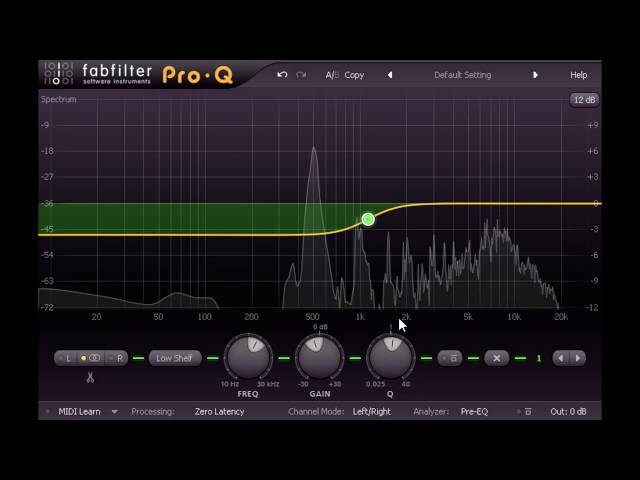The height and width of the screenshot is (480, 640).
Task: Change Processing mode from Zero Latency
Action: pos(220,412)
